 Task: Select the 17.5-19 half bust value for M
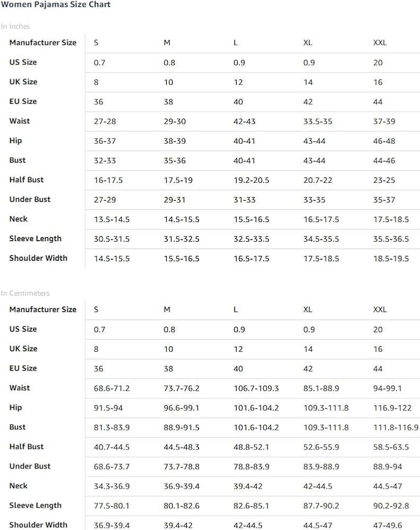point(178,180)
